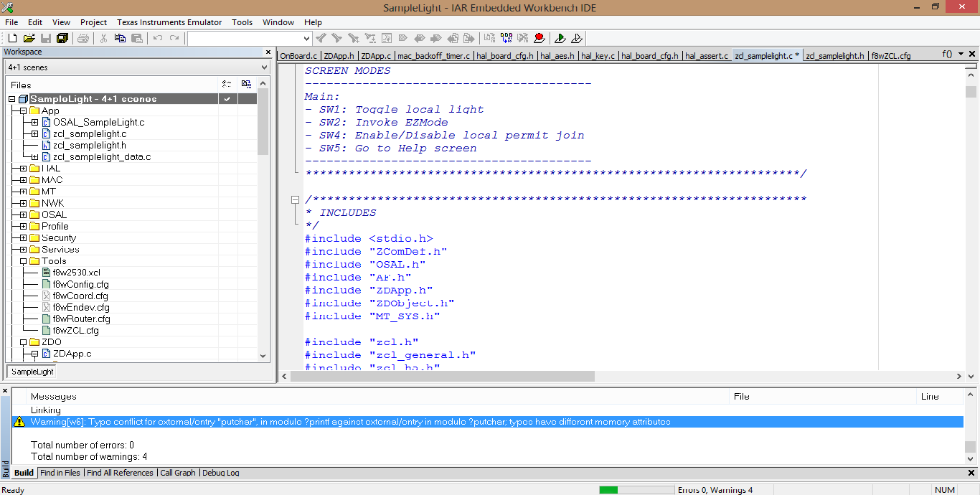Select f8w2530.xcl file in Tools
Screen dimensions: 980x495
[76, 273]
